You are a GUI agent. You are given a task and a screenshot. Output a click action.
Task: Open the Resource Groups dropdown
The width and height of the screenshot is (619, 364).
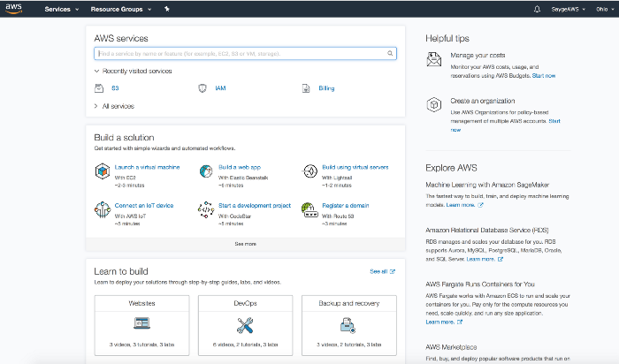[120, 9]
